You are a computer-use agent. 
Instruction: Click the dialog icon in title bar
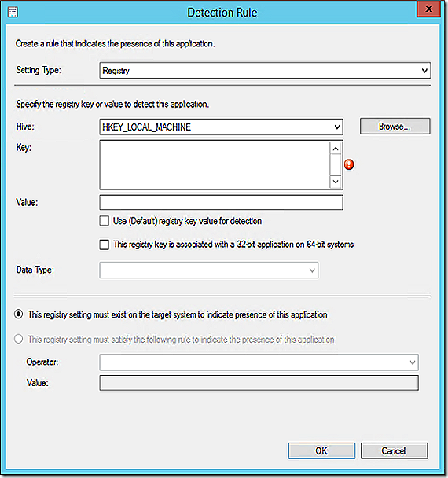(13, 13)
